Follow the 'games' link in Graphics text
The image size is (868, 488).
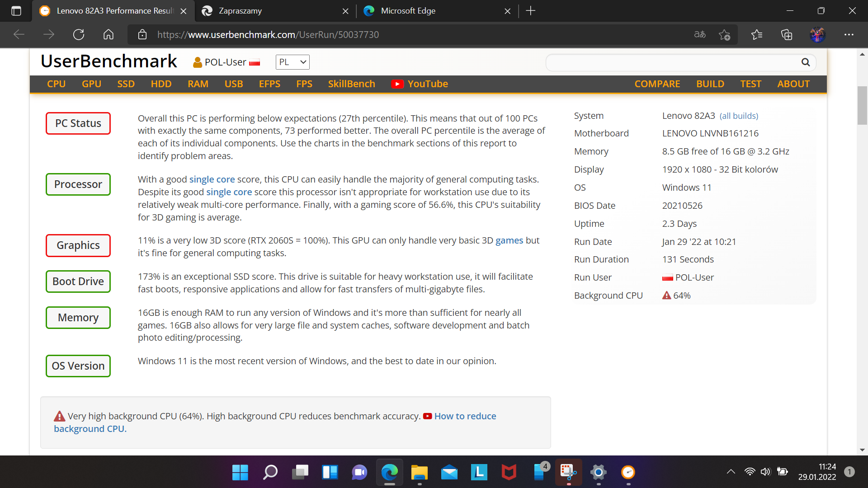click(509, 240)
